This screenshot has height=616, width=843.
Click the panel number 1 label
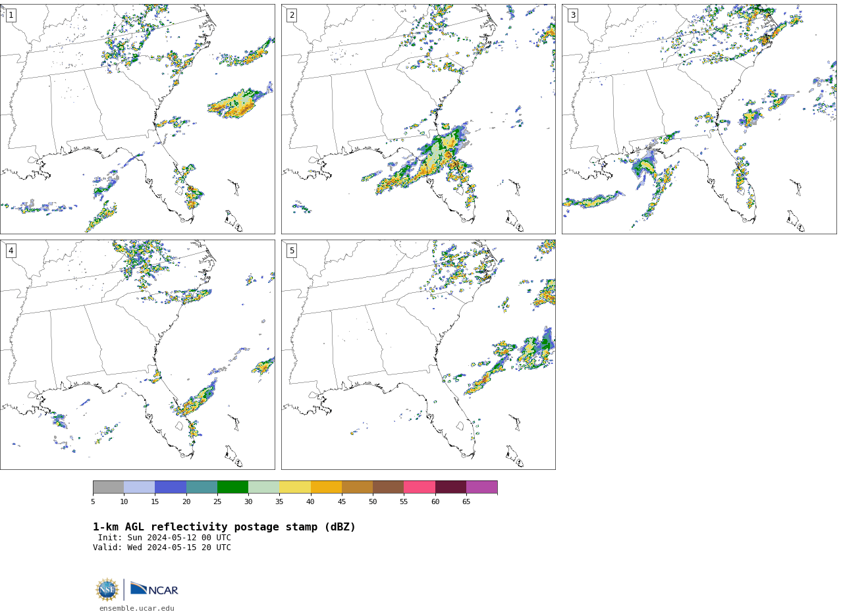click(11, 15)
